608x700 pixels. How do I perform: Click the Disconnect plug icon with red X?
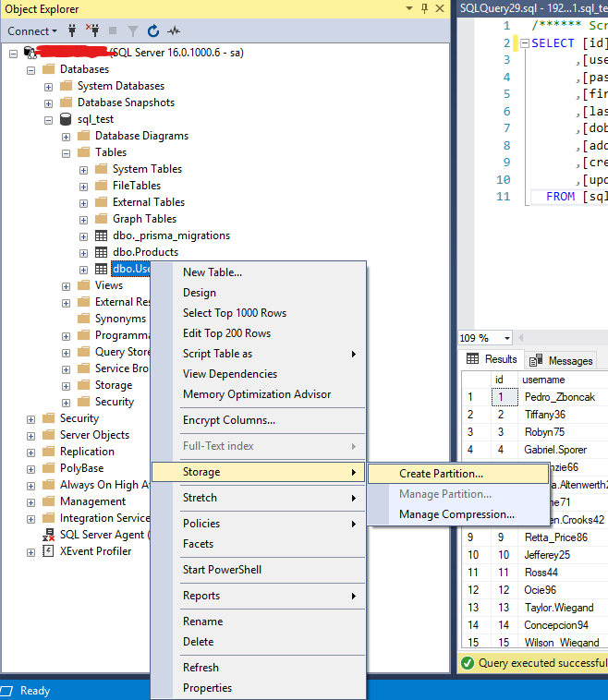[x=92, y=30]
